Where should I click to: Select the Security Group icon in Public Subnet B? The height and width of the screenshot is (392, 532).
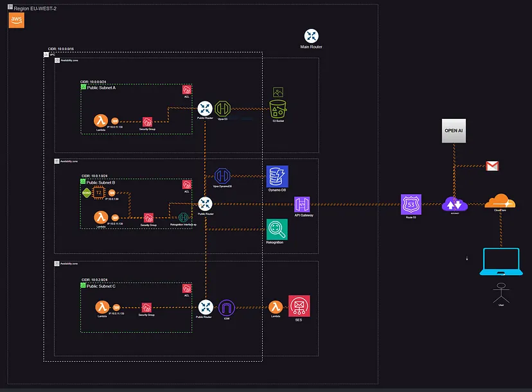[x=148, y=218]
